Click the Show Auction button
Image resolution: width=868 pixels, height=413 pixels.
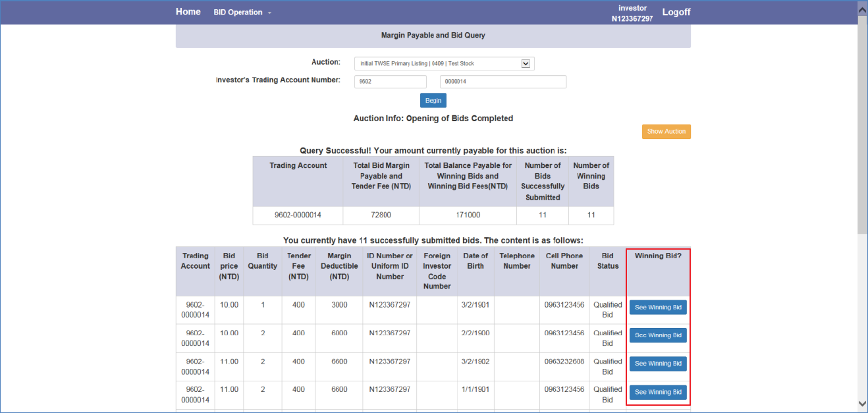click(x=666, y=132)
